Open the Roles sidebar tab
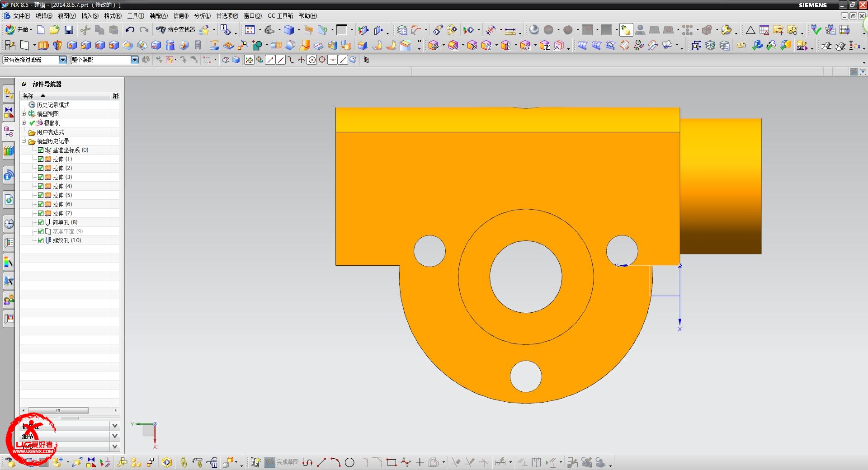This screenshot has width=868, height=470. click(9, 299)
